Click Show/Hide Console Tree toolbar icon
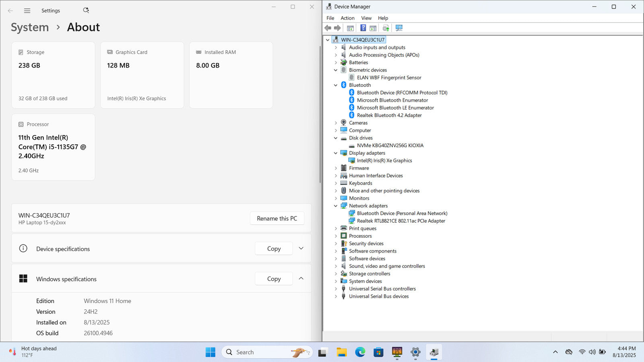The image size is (644, 362). point(350,28)
